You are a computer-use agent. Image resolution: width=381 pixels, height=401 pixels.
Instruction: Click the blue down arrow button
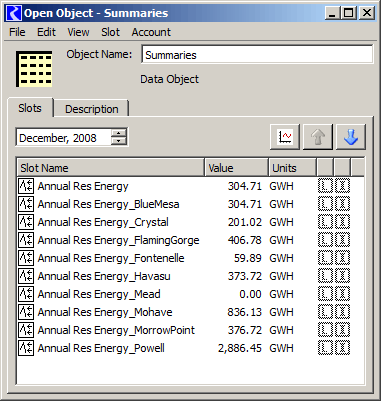pyautogui.click(x=351, y=137)
